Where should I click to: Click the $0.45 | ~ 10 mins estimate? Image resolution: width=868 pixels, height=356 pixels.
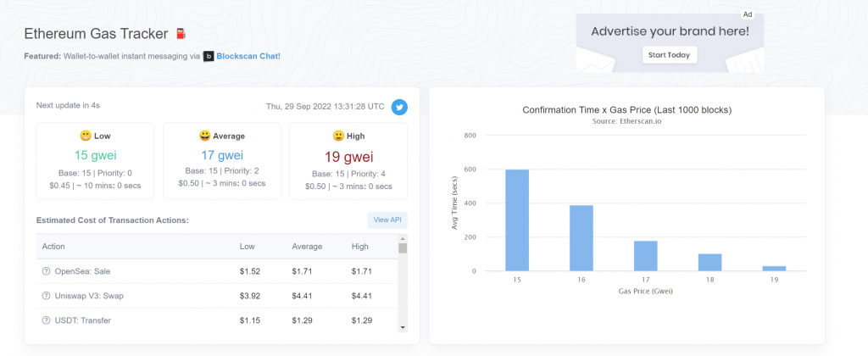point(95,186)
